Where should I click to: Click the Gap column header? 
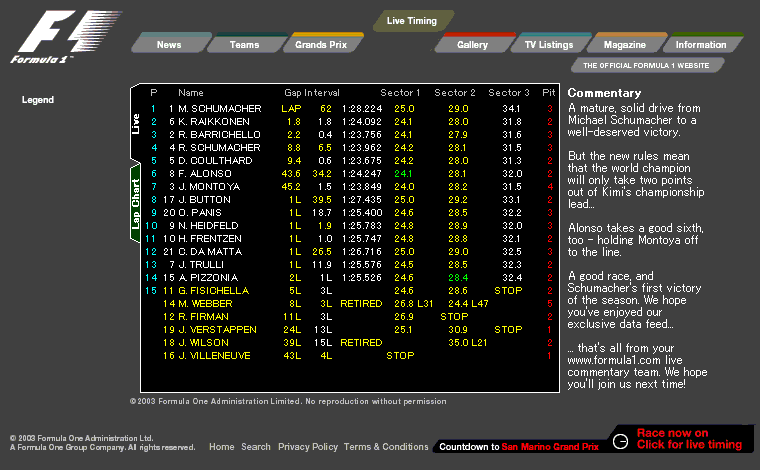pos(292,93)
